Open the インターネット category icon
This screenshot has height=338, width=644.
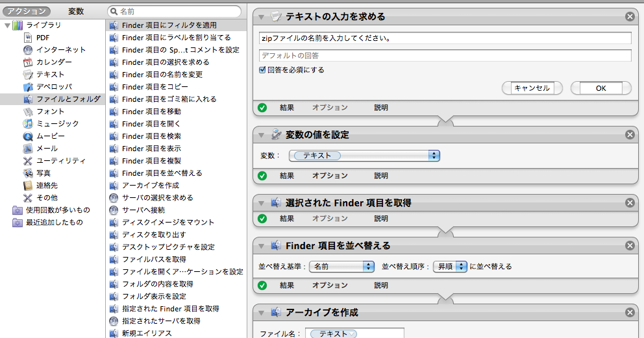click(x=28, y=50)
